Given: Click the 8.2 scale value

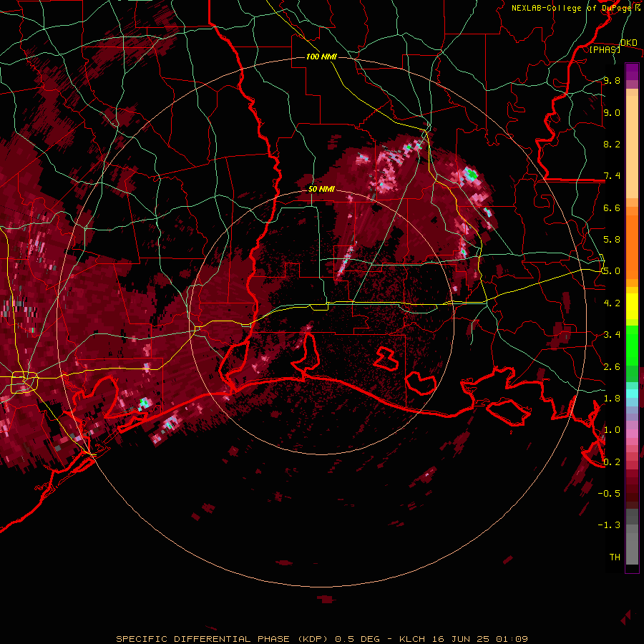Looking at the screenshot, I should pyautogui.click(x=612, y=144).
